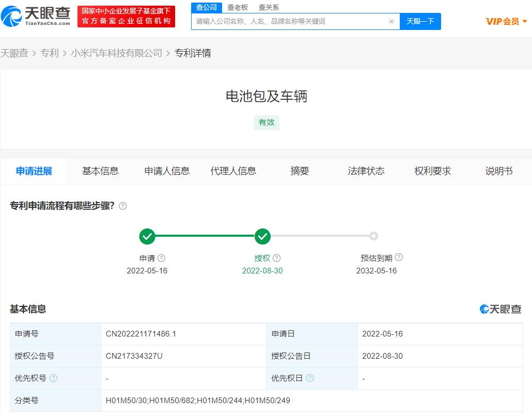This screenshot has width=532, height=414.
Task: Select the expiry date 2032-05-16
Action: coord(377,271)
